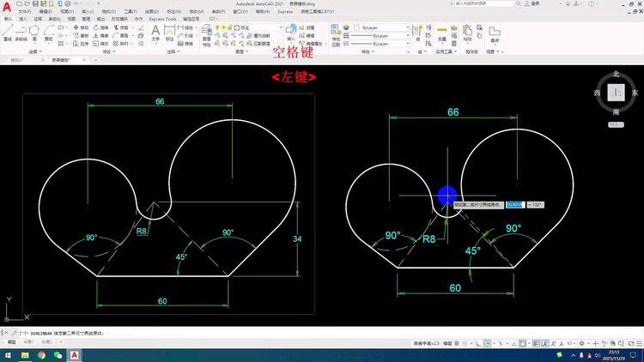This screenshot has height=362, width=644.
Task: Expand the Properties (特性) panel
Action: [368, 51]
